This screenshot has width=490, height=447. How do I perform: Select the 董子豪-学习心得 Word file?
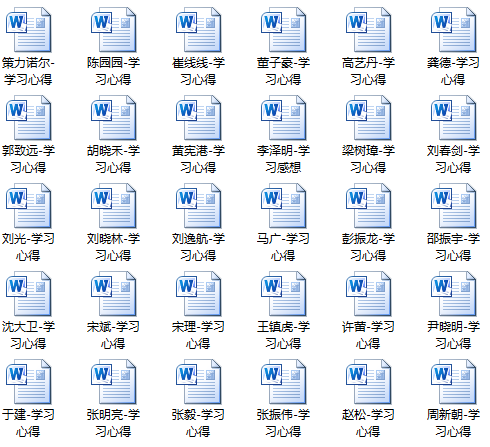(x=283, y=30)
